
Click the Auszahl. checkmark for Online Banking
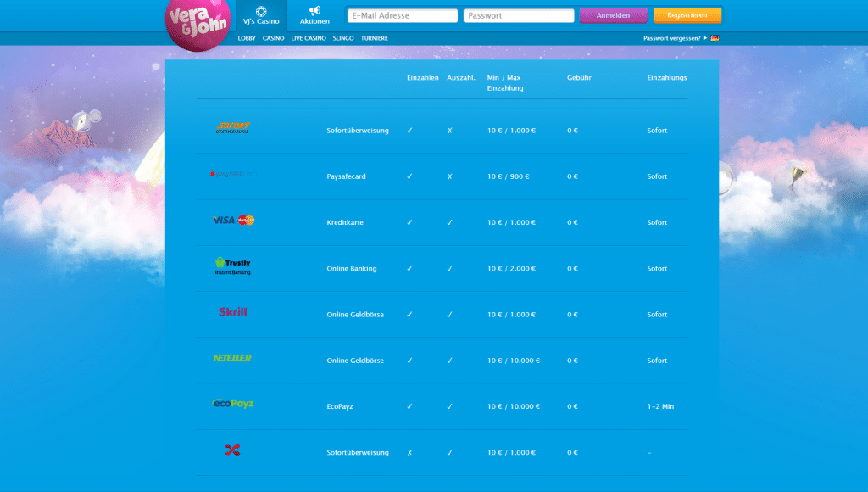click(x=449, y=268)
